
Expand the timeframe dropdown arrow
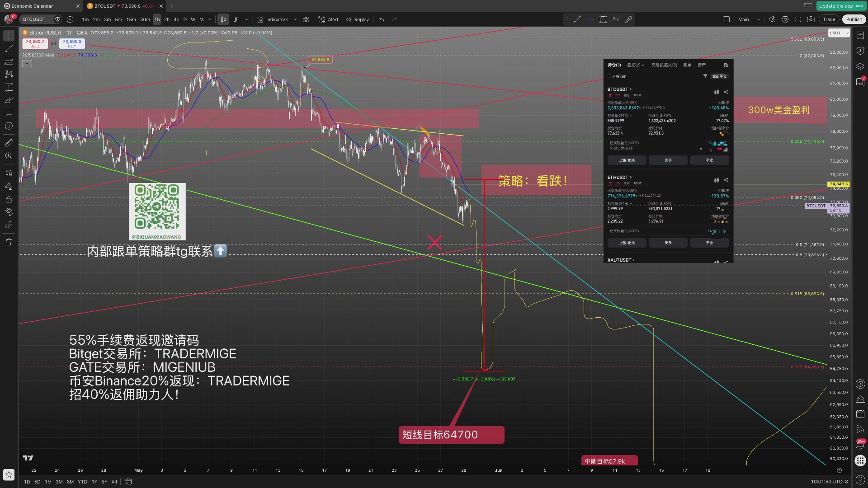click(210, 19)
